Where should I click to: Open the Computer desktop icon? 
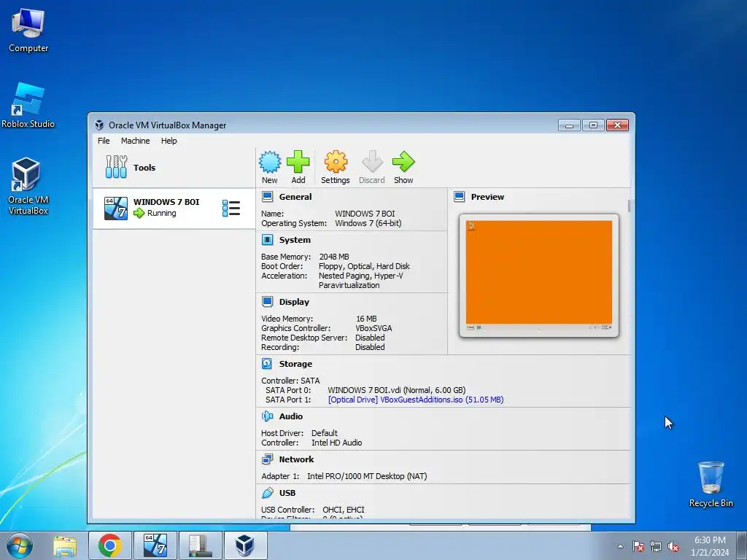28,30
